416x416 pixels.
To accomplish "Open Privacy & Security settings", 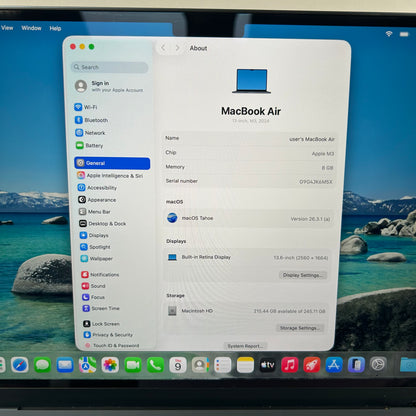I will click(108, 335).
